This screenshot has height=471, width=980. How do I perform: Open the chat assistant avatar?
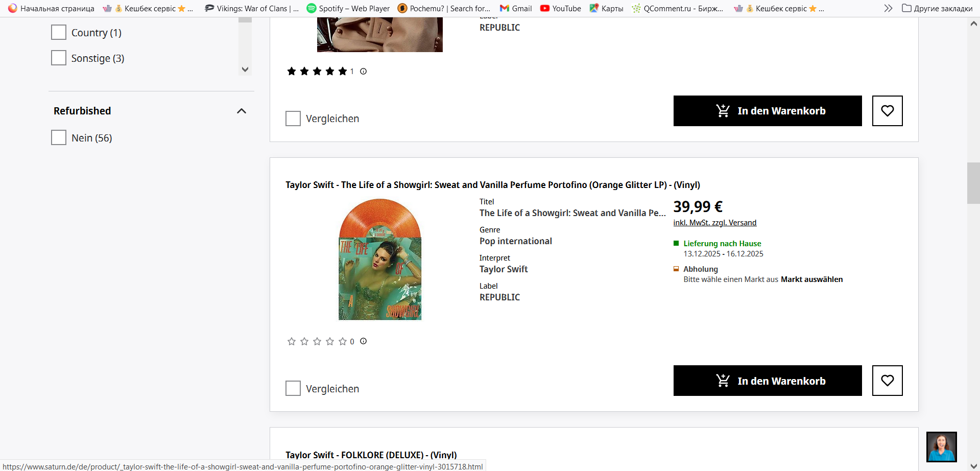[x=942, y=447]
